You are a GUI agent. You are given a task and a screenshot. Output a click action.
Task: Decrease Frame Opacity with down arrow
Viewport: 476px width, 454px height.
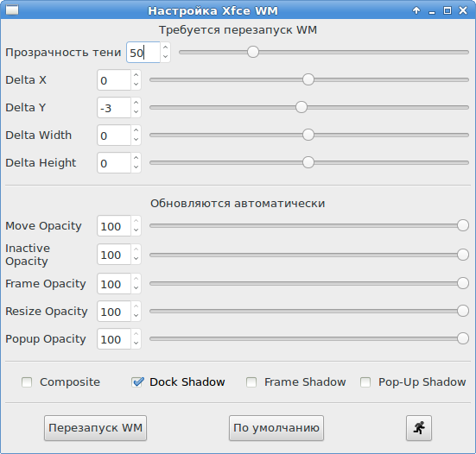click(x=136, y=288)
